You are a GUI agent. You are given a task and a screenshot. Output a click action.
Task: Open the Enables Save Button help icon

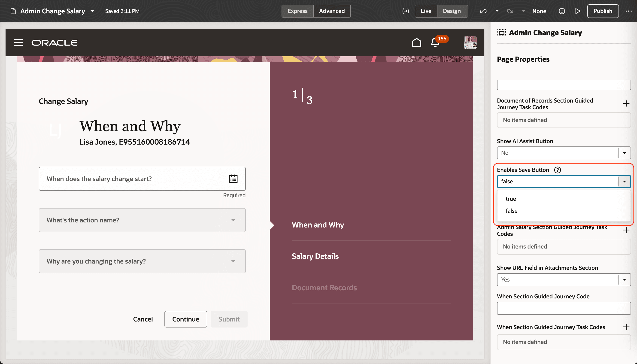click(x=557, y=170)
